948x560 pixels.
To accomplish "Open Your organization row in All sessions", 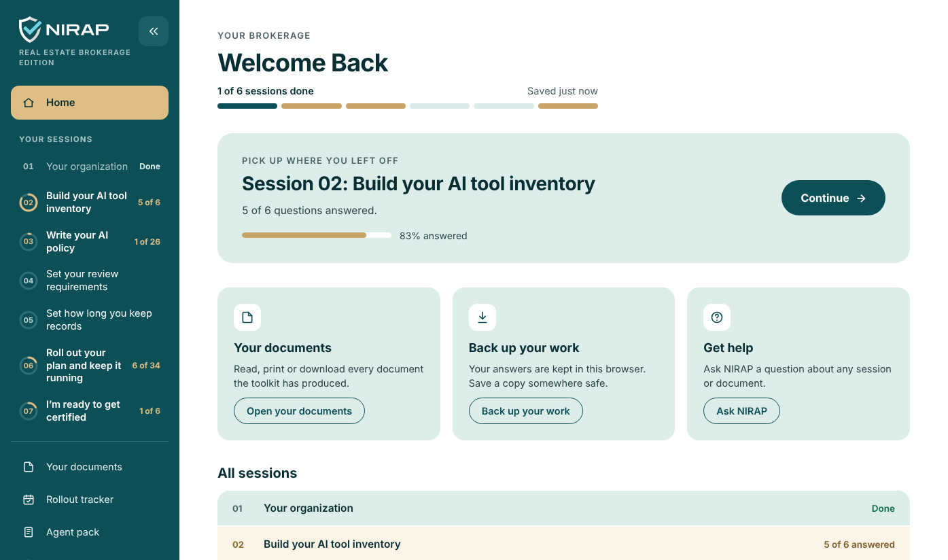I will (x=563, y=508).
